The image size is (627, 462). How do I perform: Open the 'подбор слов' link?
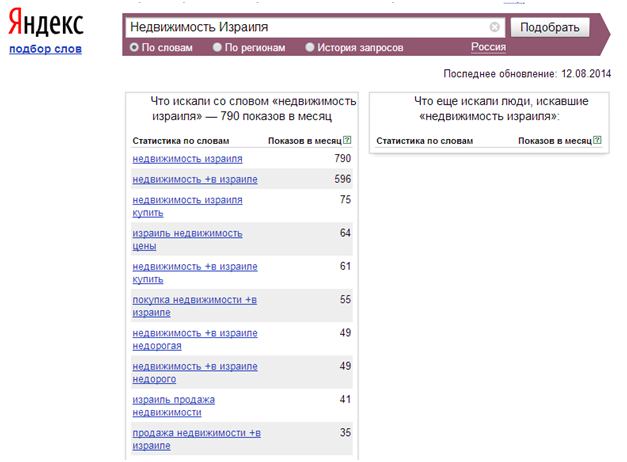46,49
